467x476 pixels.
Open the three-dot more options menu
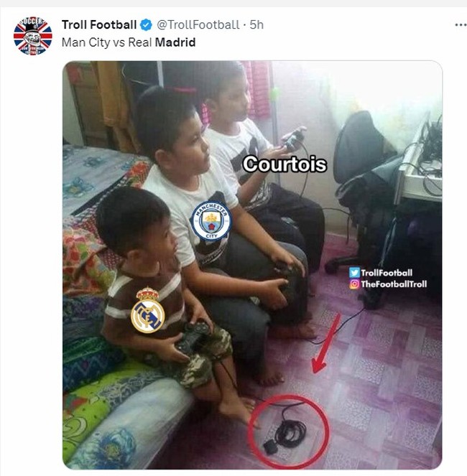pyautogui.click(x=461, y=25)
